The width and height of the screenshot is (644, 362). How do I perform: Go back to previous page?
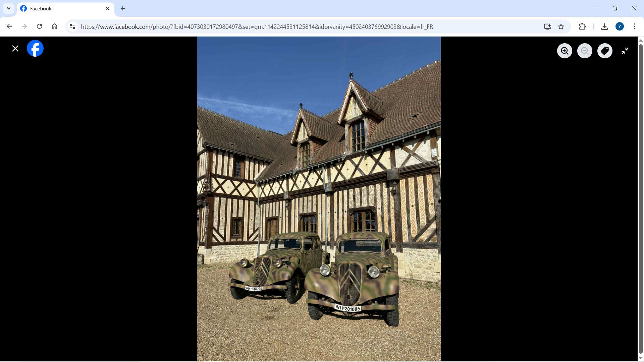point(9,26)
